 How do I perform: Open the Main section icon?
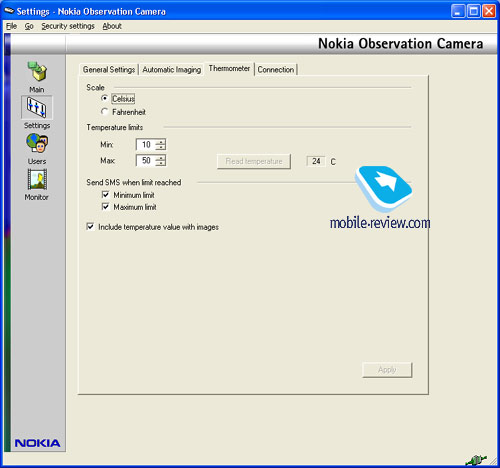pos(37,72)
